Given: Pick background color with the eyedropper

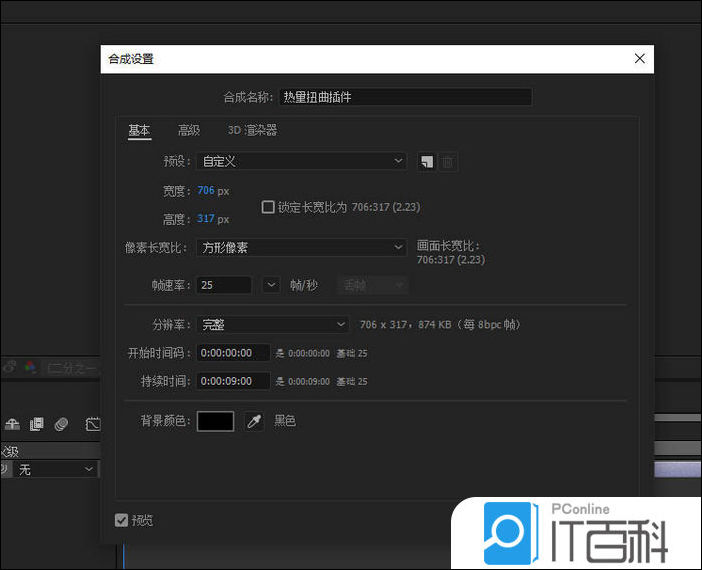Looking at the screenshot, I should pos(254,421).
